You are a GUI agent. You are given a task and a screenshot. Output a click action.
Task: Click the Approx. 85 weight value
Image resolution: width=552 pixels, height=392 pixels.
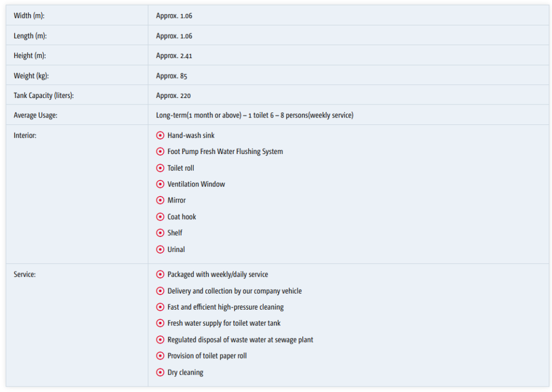171,76
